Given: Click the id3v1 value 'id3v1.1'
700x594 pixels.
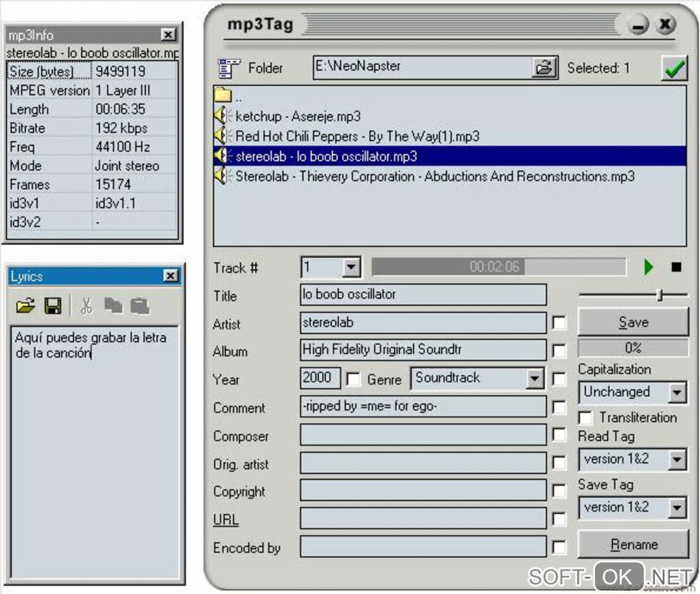Looking at the screenshot, I should point(115,204).
